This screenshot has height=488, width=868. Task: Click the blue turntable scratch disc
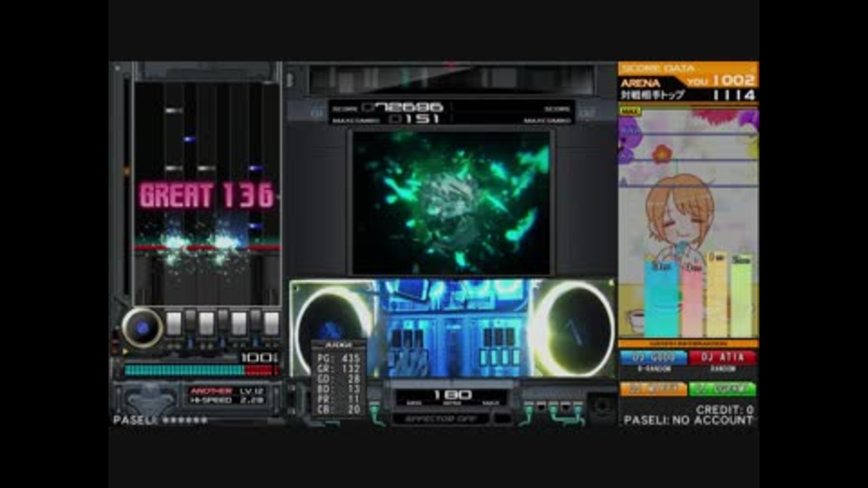coord(142,327)
